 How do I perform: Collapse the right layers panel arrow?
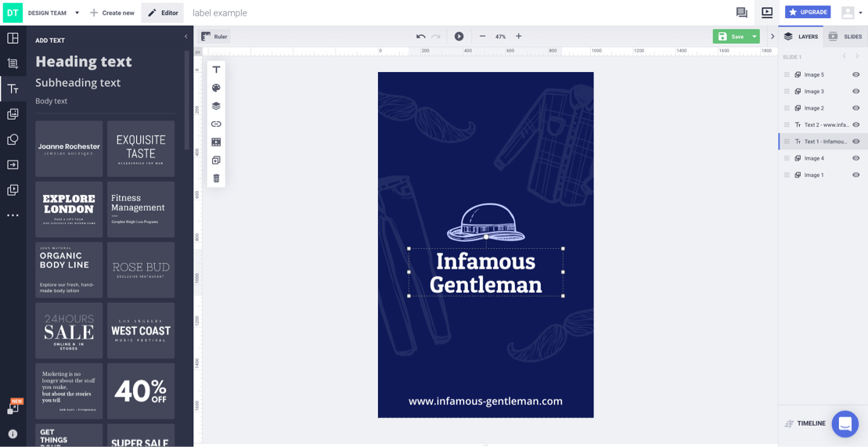(x=773, y=37)
